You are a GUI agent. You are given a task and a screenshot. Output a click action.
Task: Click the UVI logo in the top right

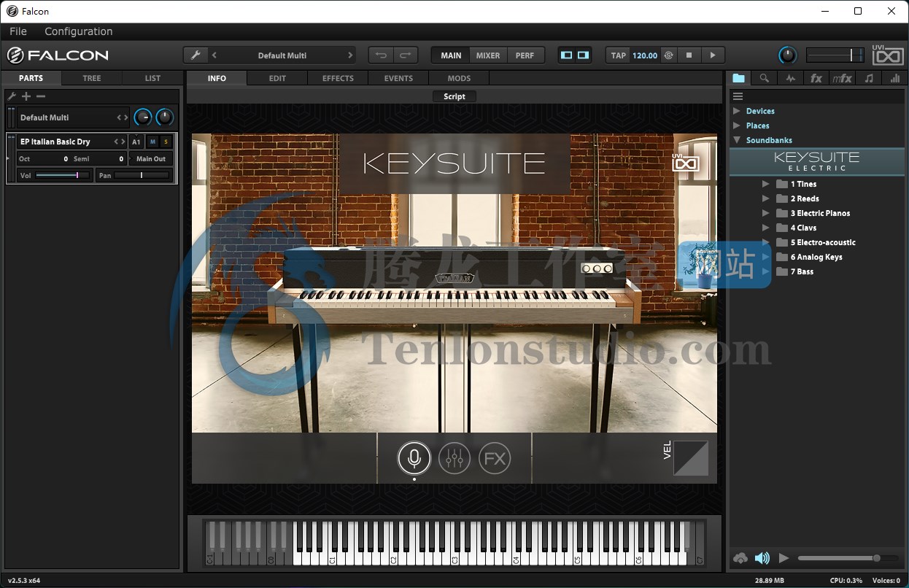click(888, 55)
